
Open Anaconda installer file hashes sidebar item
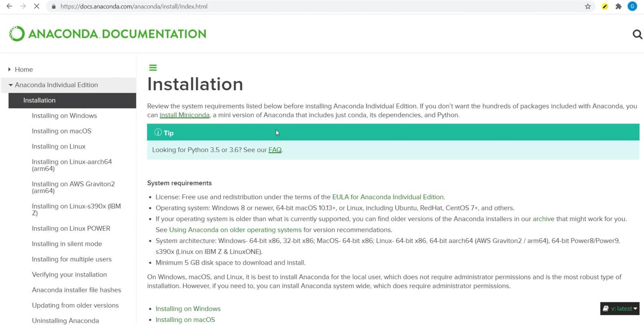77,290
